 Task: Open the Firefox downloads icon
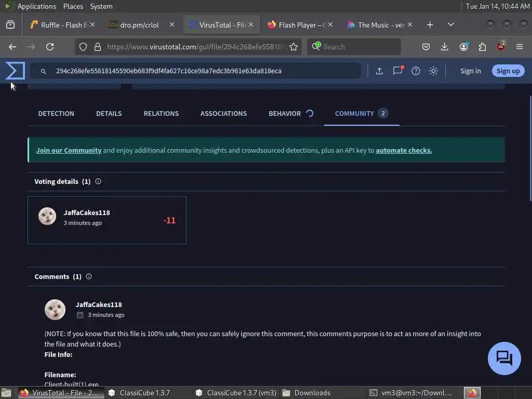tap(445, 47)
